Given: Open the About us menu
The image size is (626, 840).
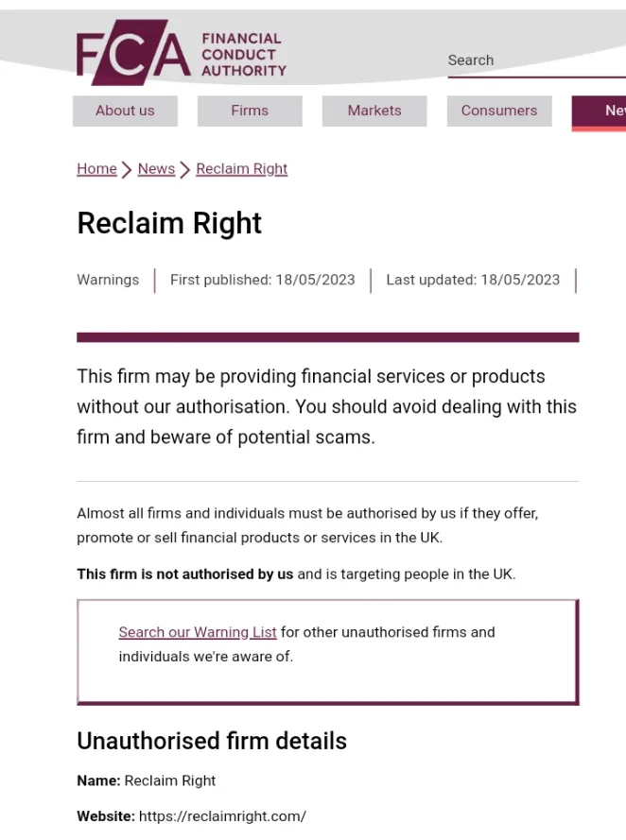Looking at the screenshot, I should tap(125, 111).
